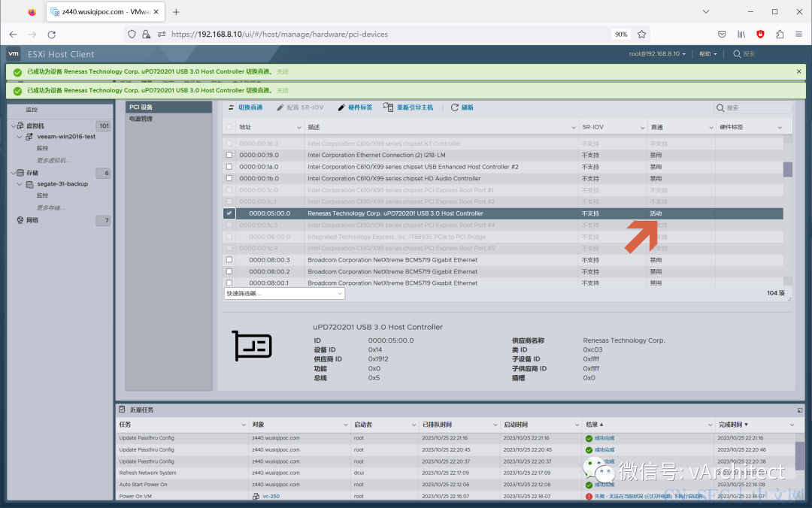Open description column header dropdown
This screenshot has height=508, width=812.
click(x=573, y=128)
